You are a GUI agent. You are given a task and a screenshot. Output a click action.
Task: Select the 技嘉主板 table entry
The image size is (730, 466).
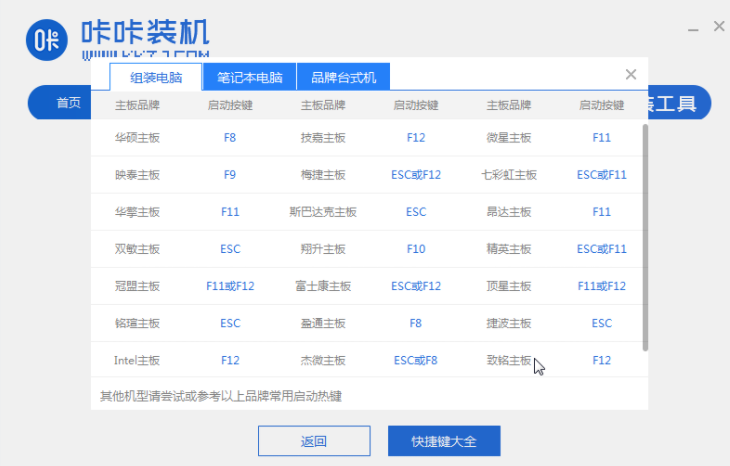pyautogui.click(x=323, y=138)
